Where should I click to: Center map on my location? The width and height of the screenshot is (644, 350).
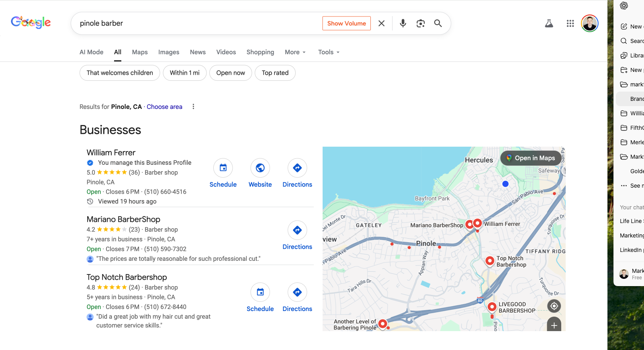pos(554,306)
